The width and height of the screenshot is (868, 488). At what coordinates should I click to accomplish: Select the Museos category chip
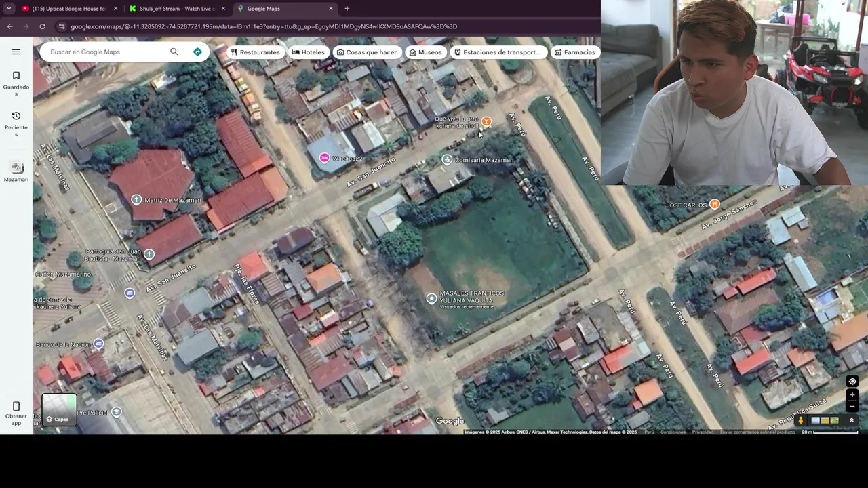point(425,52)
